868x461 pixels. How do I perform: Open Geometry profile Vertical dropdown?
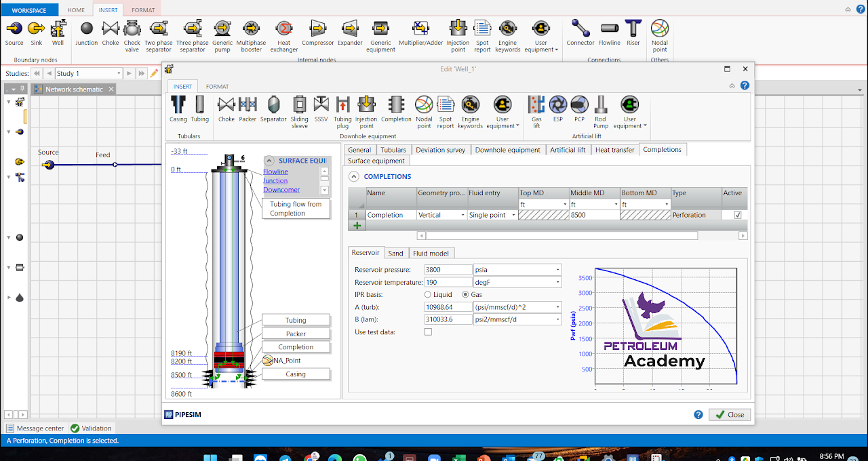(463, 215)
